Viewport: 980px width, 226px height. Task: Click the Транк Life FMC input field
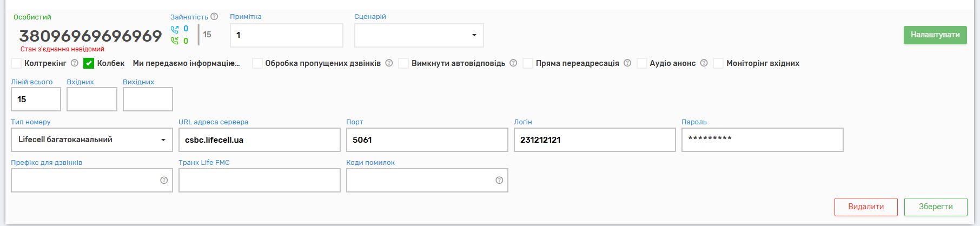point(259,181)
